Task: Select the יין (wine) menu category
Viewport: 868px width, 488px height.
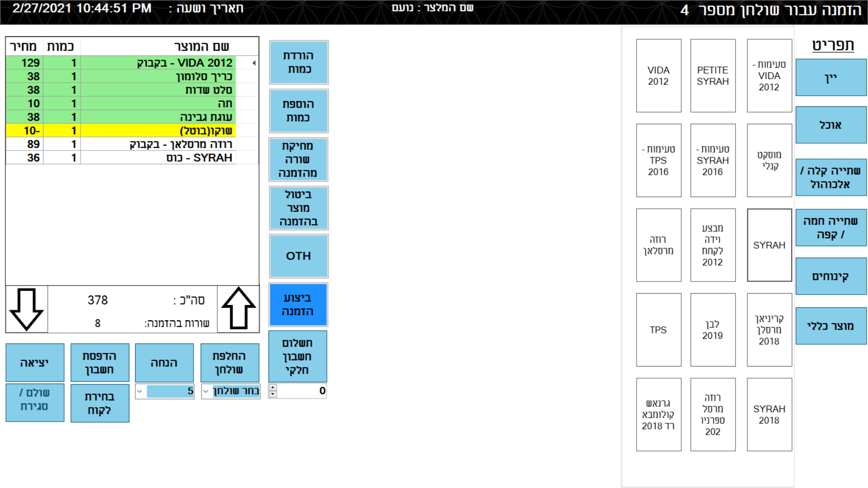Action: (830, 78)
